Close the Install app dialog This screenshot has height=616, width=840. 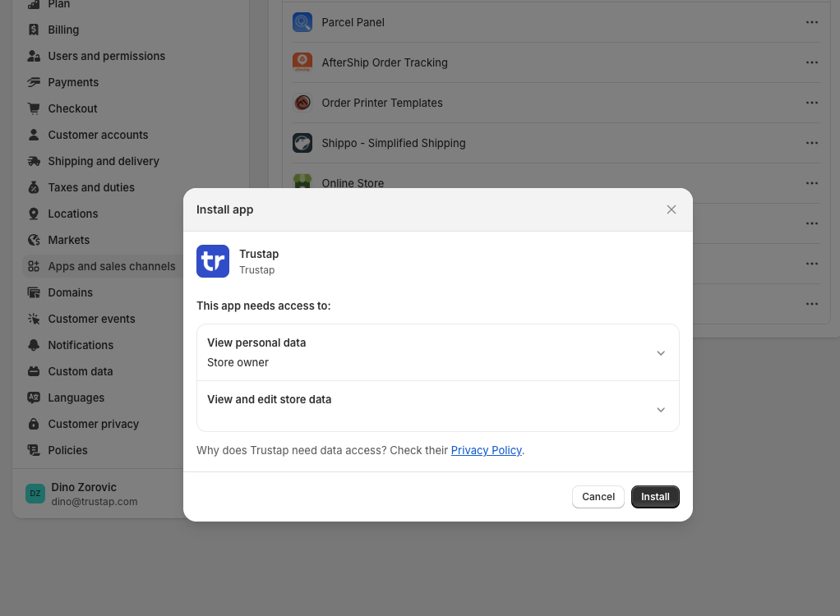pyautogui.click(x=672, y=209)
